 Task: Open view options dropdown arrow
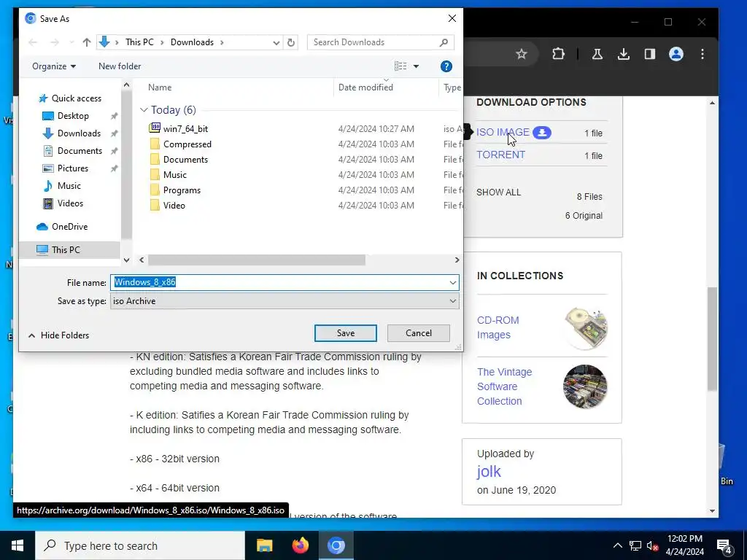click(x=416, y=66)
